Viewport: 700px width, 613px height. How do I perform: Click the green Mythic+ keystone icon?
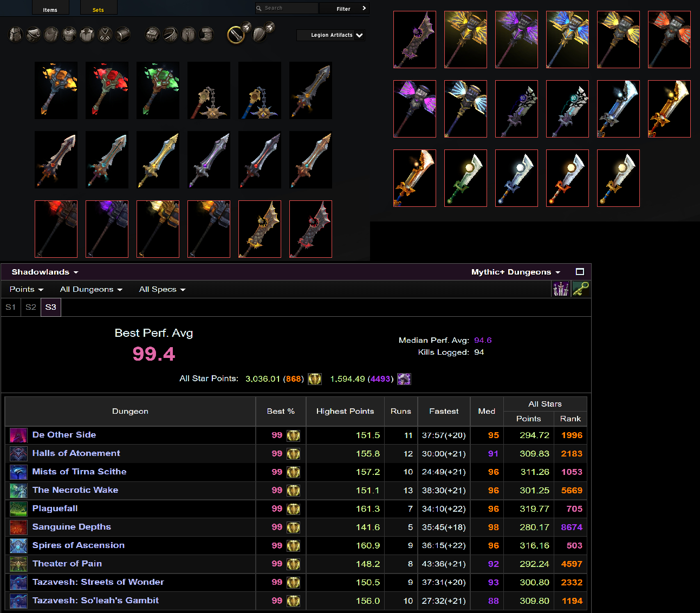pyautogui.click(x=581, y=289)
